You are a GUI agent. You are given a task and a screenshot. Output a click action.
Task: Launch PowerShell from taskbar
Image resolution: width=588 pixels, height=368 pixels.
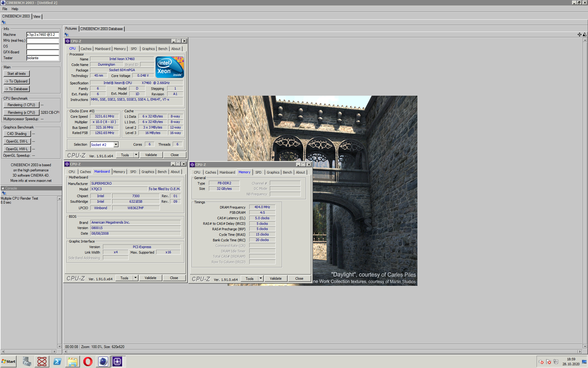[x=57, y=362]
